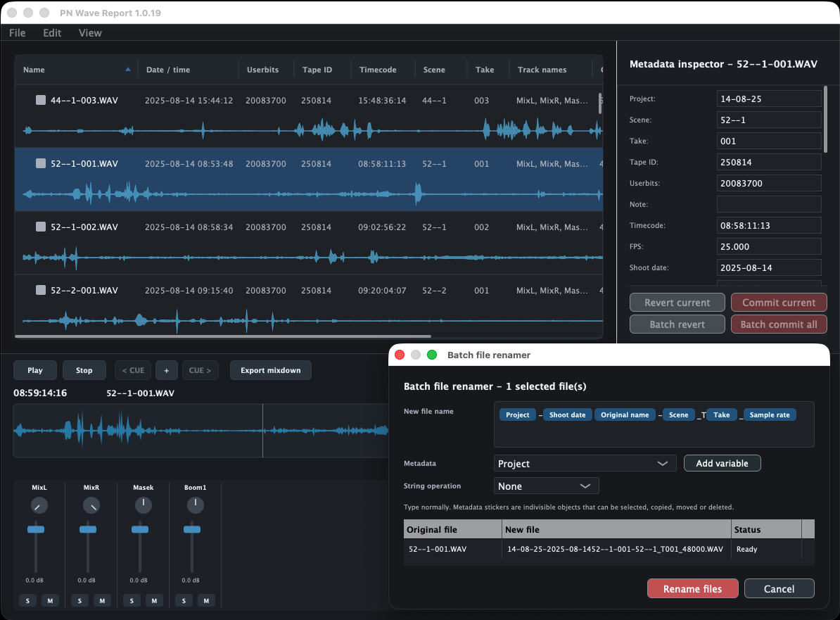Select the Original name sticker
The image size is (840, 620).
[x=625, y=415]
